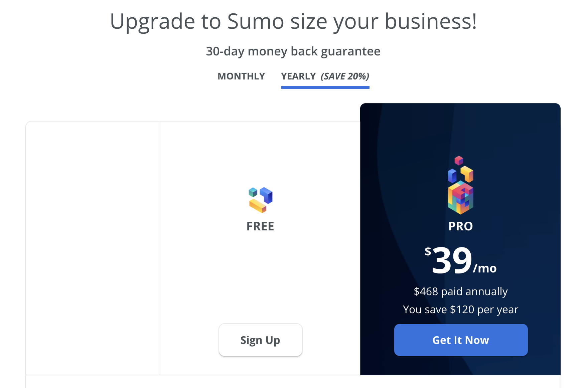Click the Upgrade to Sumo size headline
Viewport: 588px width, 388px height.
coord(293,21)
